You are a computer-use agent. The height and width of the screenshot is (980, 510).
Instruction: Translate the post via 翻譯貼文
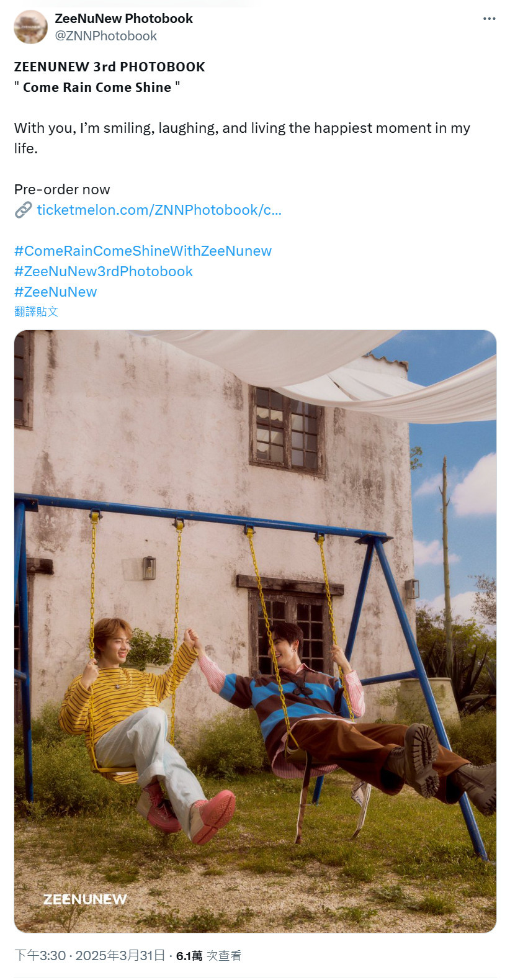click(x=36, y=312)
